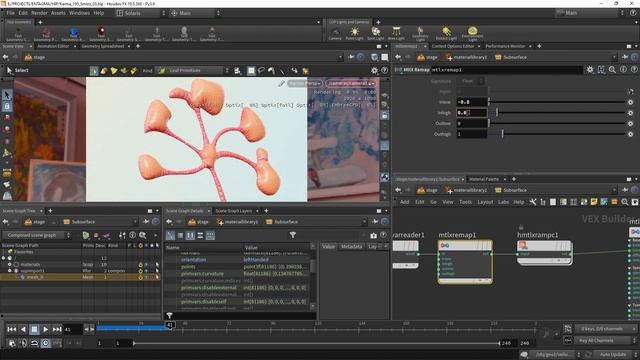Toggle Auto Update mode at bottom right
The width and height of the screenshot is (640, 360).
tap(613, 354)
